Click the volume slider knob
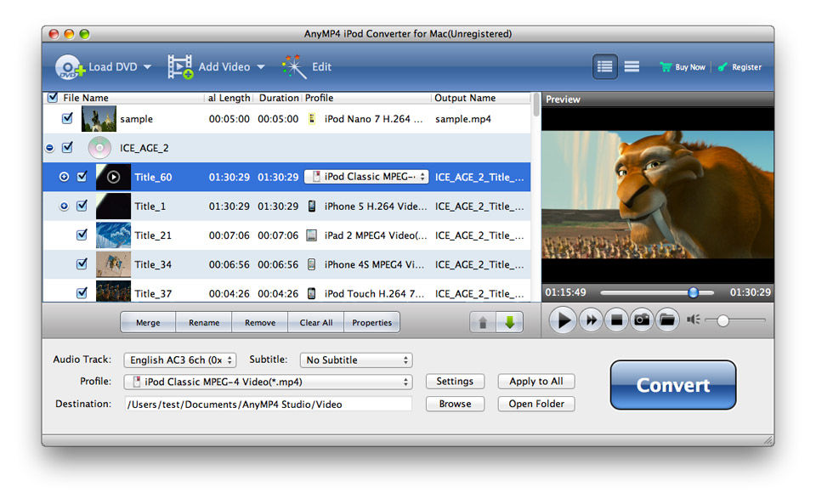Viewport: 816px width, 504px height. (722, 321)
